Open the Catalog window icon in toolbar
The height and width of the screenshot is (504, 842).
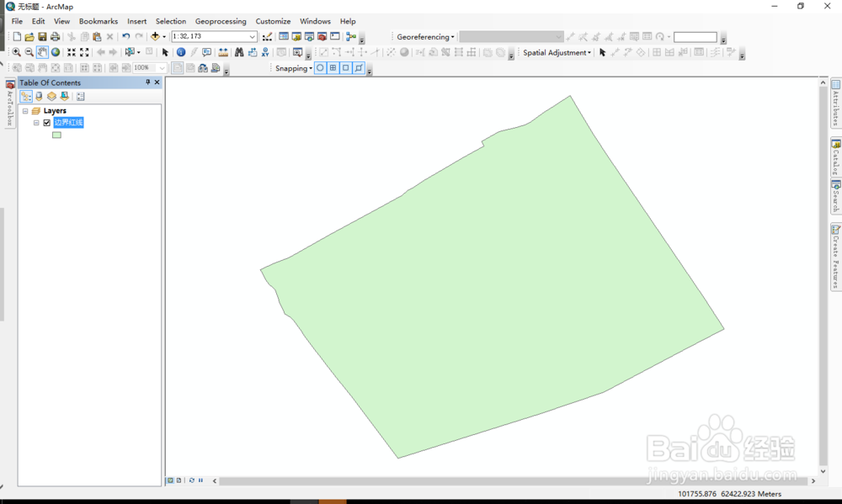[x=296, y=36]
